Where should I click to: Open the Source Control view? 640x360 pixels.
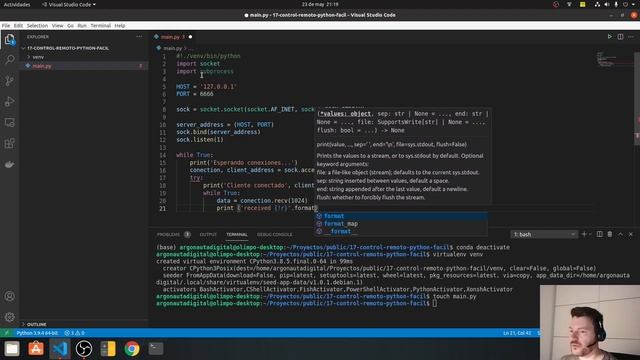tap(10, 80)
